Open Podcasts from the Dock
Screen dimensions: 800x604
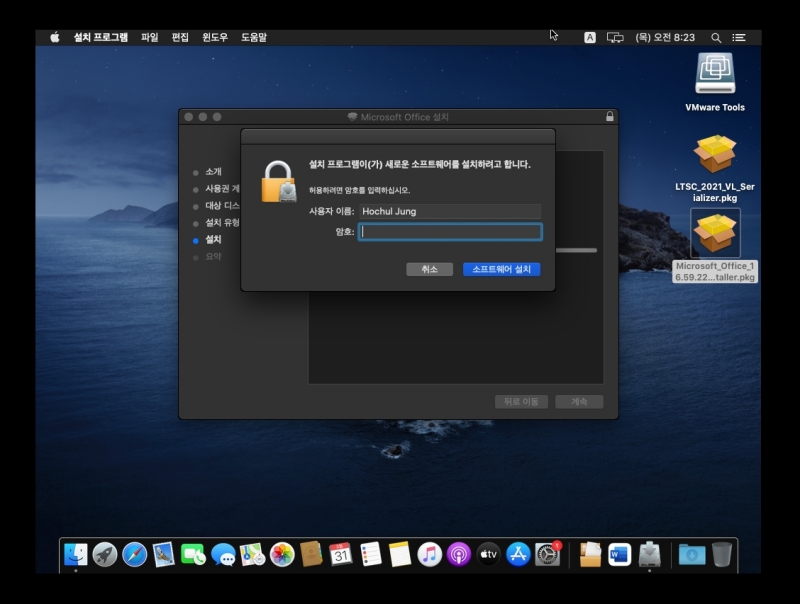[x=459, y=555]
